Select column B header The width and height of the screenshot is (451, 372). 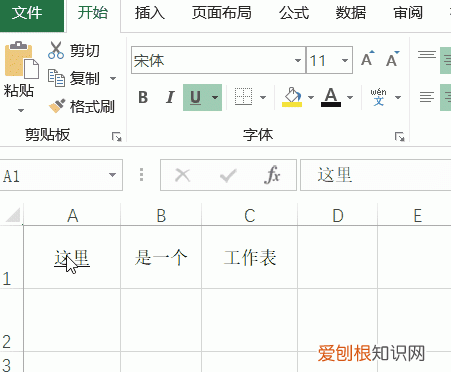pyautogui.click(x=161, y=216)
